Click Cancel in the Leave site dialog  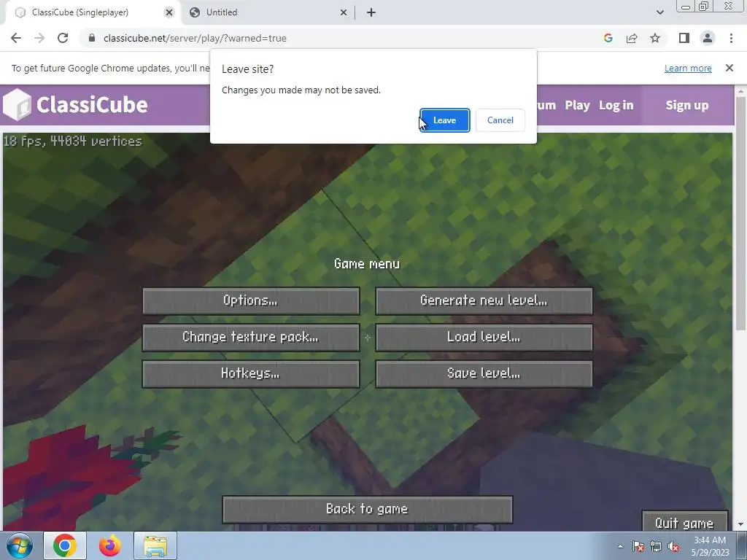pyautogui.click(x=500, y=120)
